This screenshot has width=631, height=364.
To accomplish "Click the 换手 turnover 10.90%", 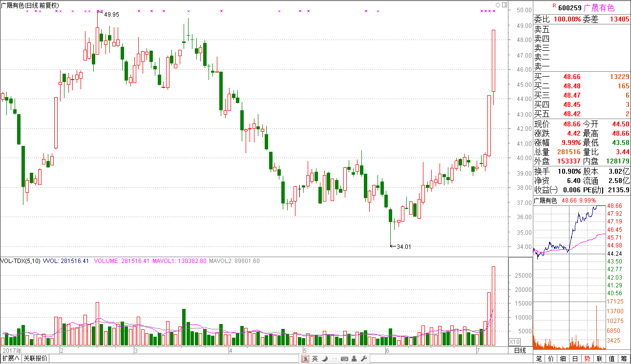I will click(x=569, y=172).
